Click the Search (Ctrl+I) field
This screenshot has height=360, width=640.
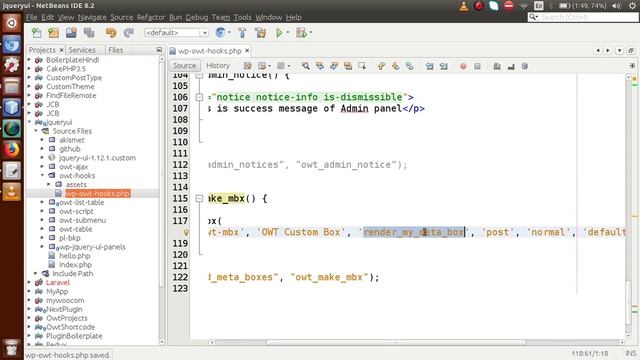[x=584, y=17]
